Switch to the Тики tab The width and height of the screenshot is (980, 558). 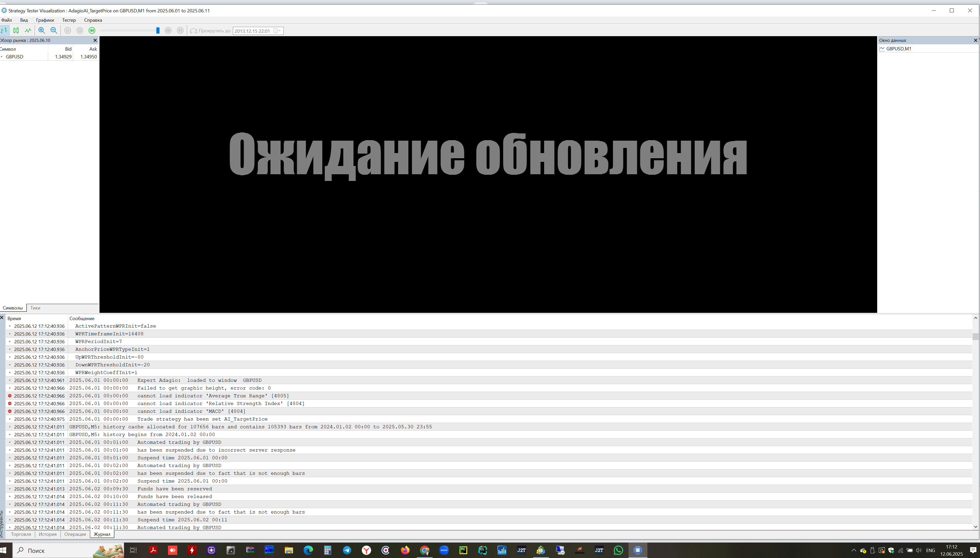35,308
